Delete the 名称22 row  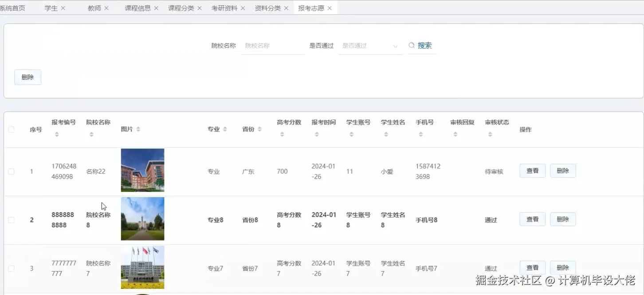563,171
